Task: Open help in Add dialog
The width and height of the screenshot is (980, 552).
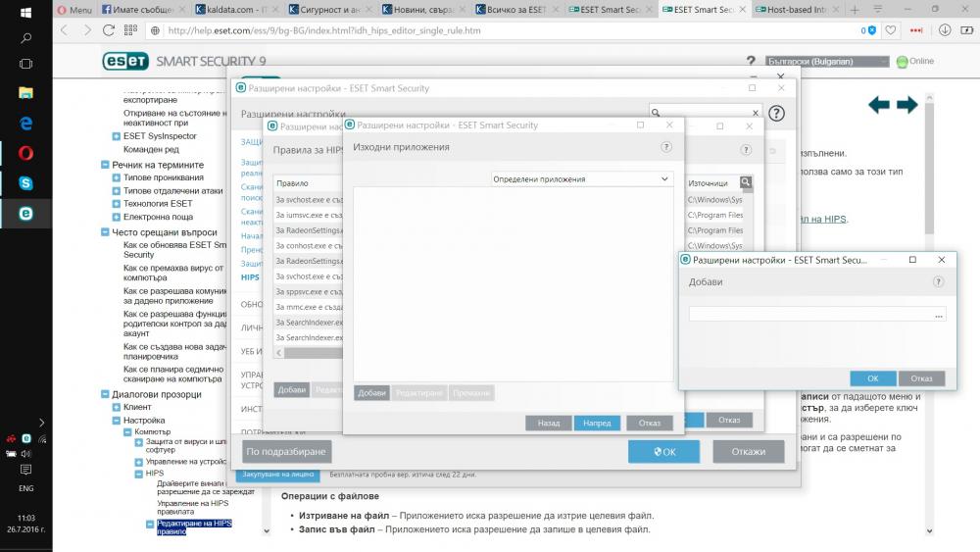Action: click(938, 282)
